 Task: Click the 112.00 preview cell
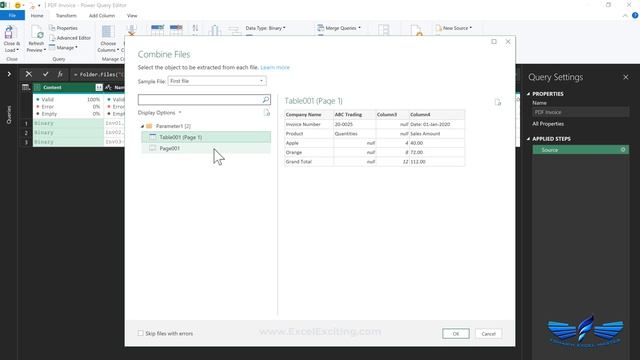[437, 162]
